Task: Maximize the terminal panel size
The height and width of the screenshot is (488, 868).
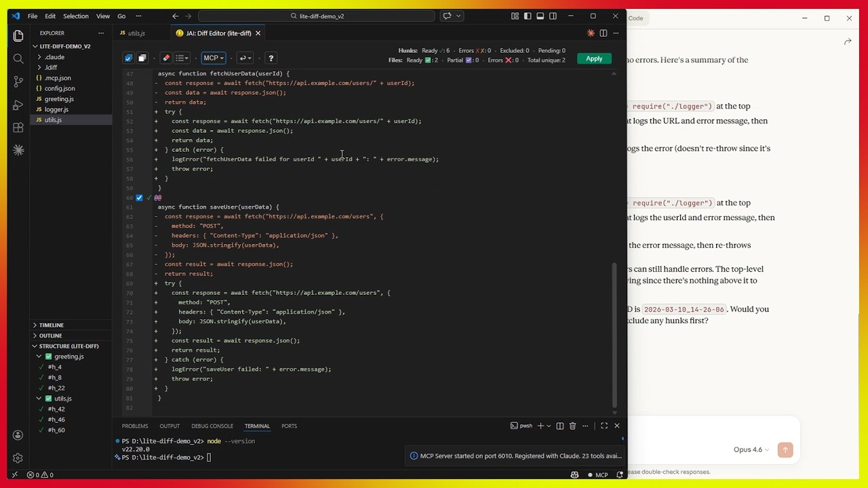Action: tap(604, 426)
